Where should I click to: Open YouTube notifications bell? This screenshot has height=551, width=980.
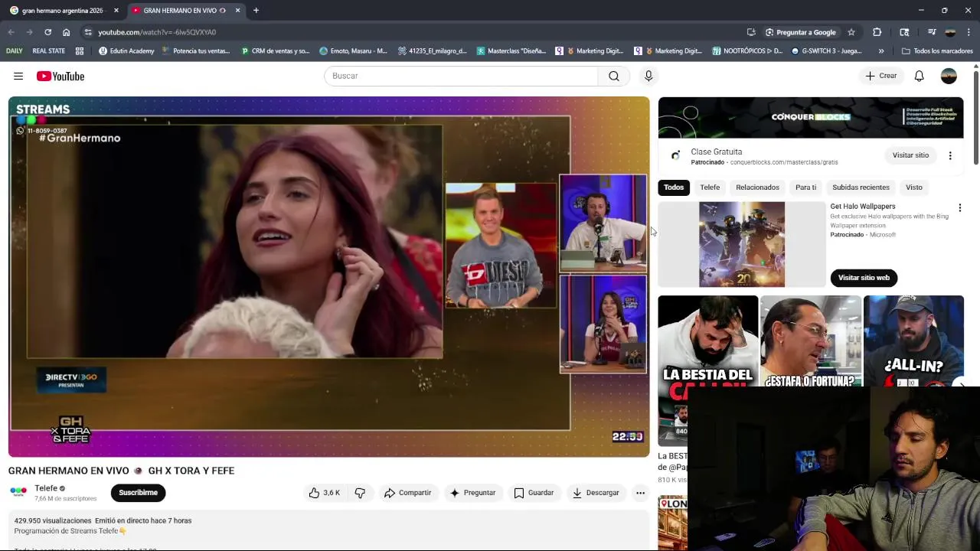pos(919,76)
